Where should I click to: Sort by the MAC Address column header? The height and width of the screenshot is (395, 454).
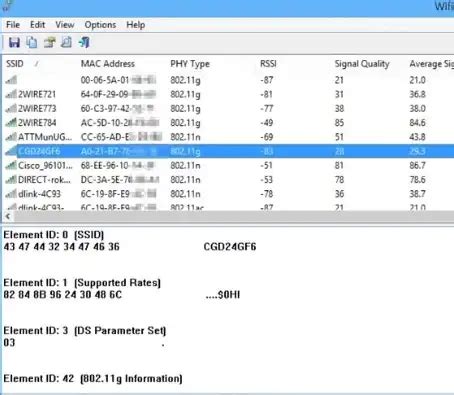point(108,64)
